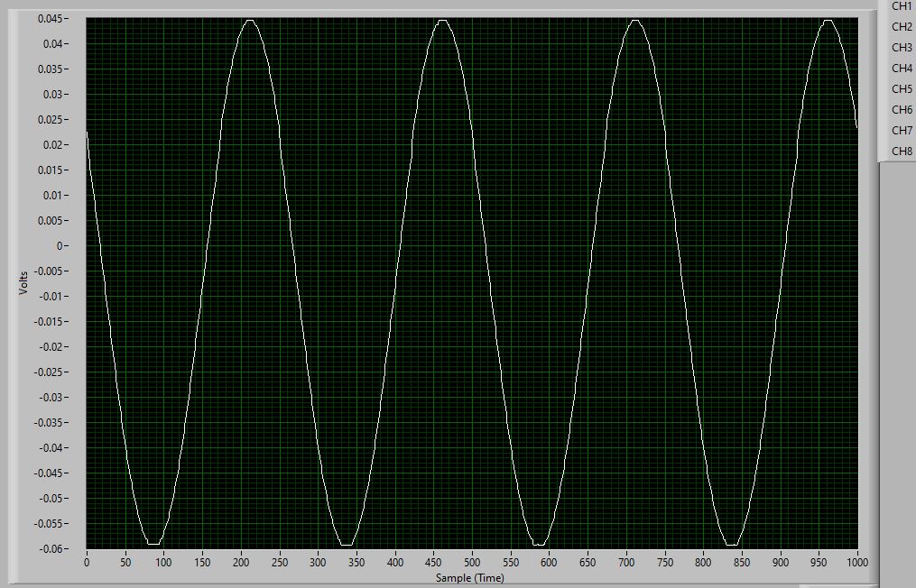Click the 650 X-axis tick value

(x=588, y=563)
